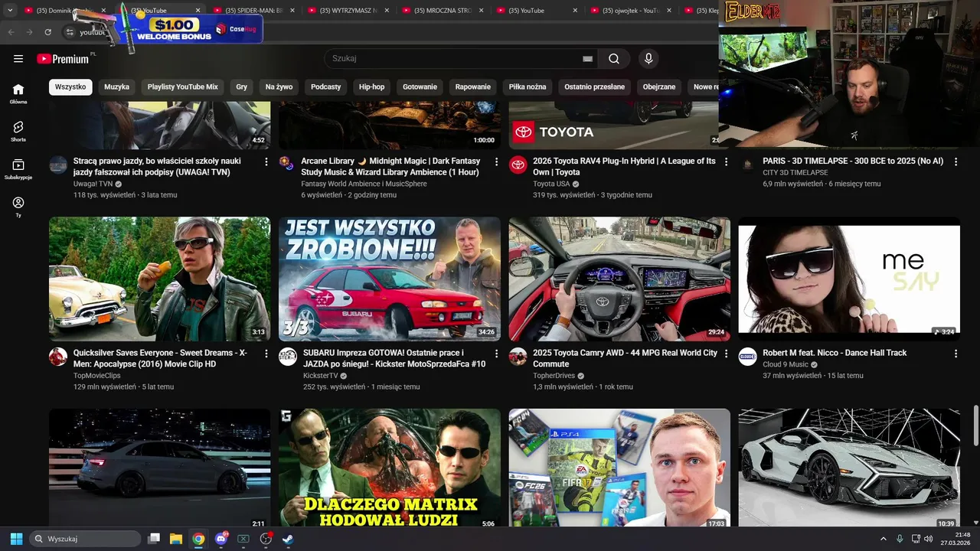Open KicksterTV channel avatar
The height and width of the screenshot is (551, 980).
288,357
